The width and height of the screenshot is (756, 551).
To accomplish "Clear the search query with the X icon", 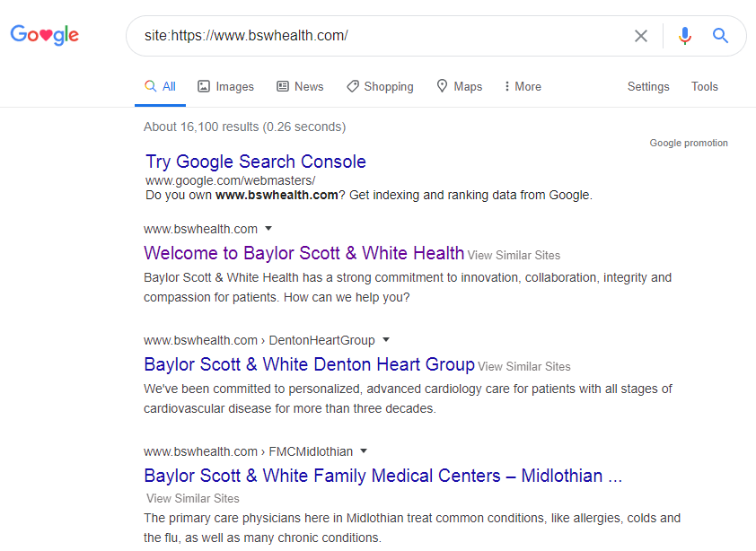I will [641, 36].
